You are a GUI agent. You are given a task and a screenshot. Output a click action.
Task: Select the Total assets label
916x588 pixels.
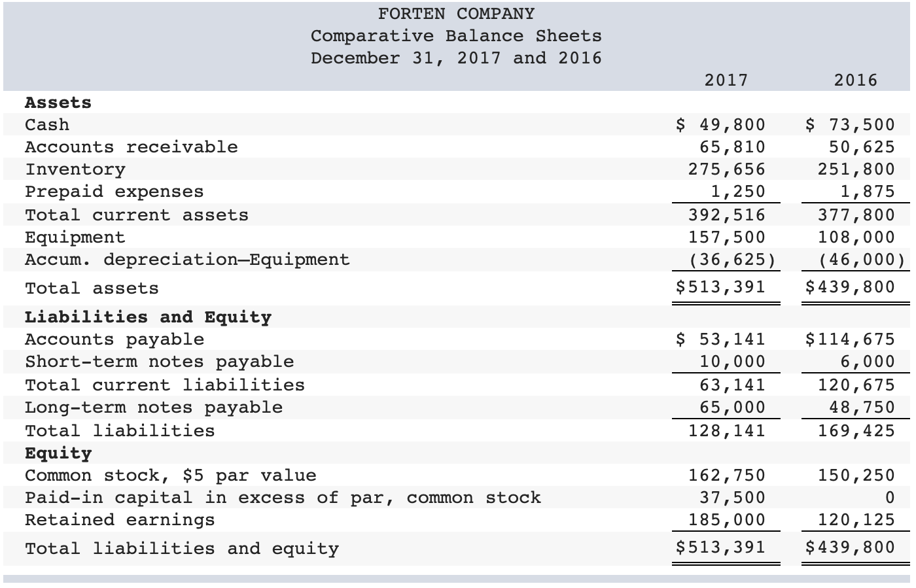pos(92,288)
